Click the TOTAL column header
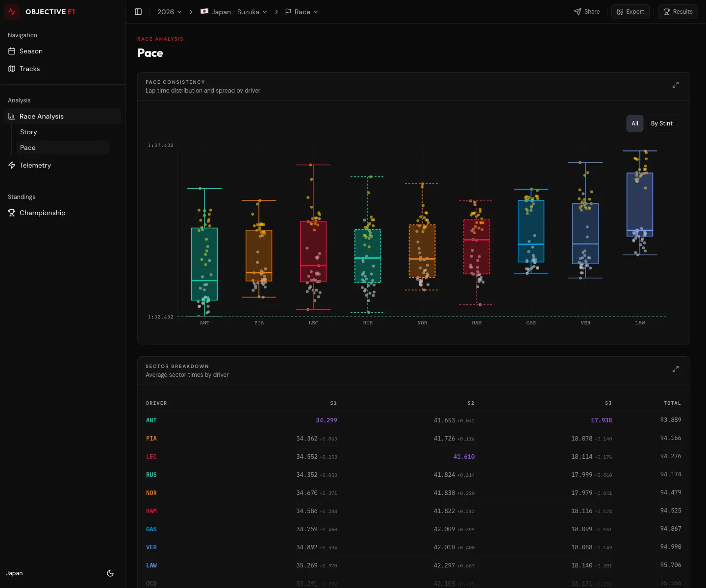706x588 pixels. (x=672, y=403)
